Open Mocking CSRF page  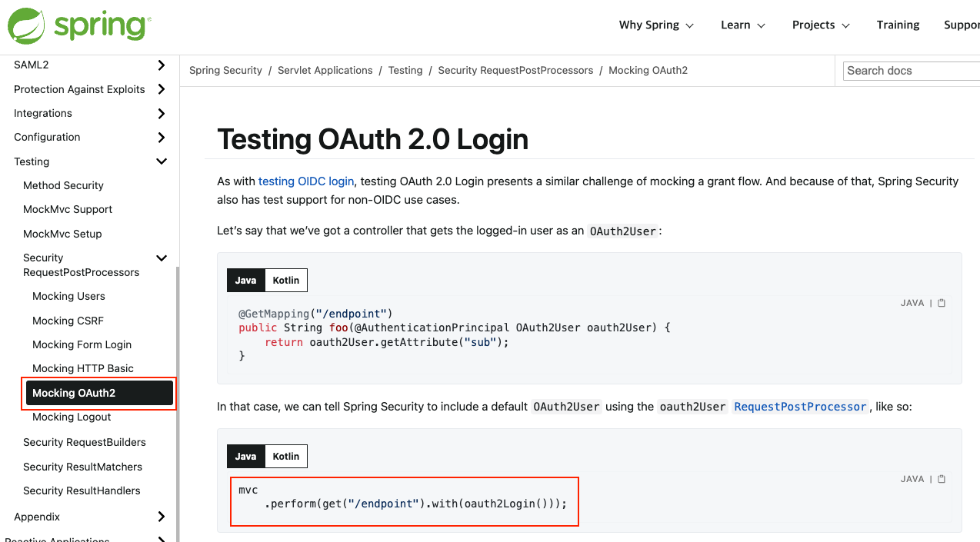(x=68, y=321)
